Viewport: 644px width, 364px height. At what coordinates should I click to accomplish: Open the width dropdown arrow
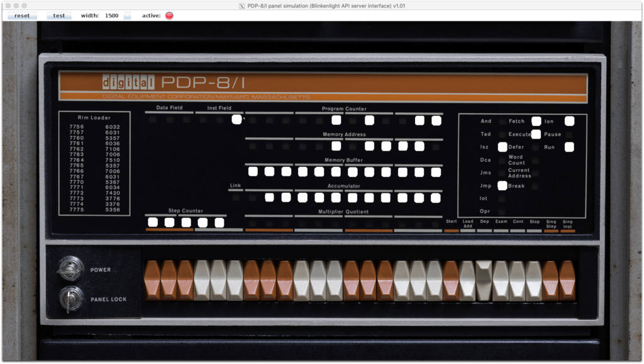point(127,16)
